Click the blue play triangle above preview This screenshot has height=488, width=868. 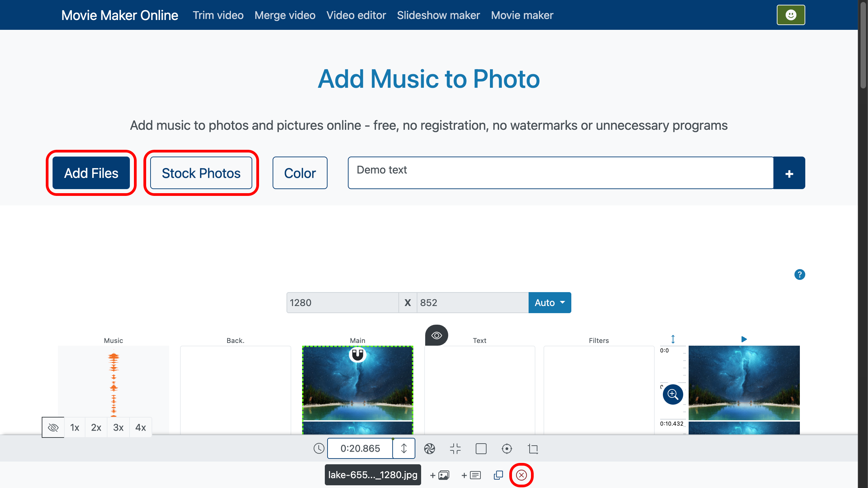coord(744,339)
